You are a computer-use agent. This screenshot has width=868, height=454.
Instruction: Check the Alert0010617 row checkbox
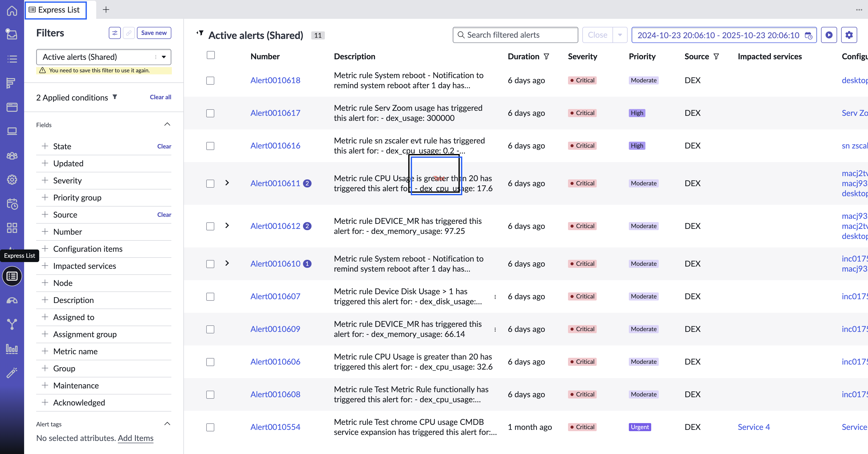210,113
